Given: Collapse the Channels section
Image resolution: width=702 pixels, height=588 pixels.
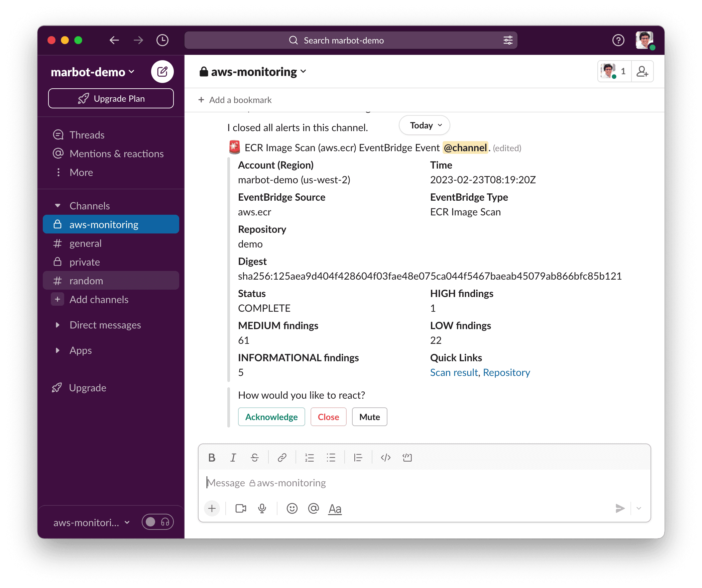Looking at the screenshot, I should coord(57,206).
